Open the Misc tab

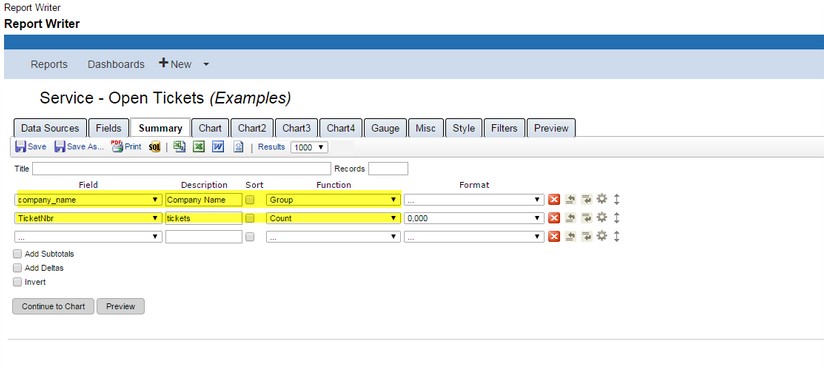pos(426,128)
